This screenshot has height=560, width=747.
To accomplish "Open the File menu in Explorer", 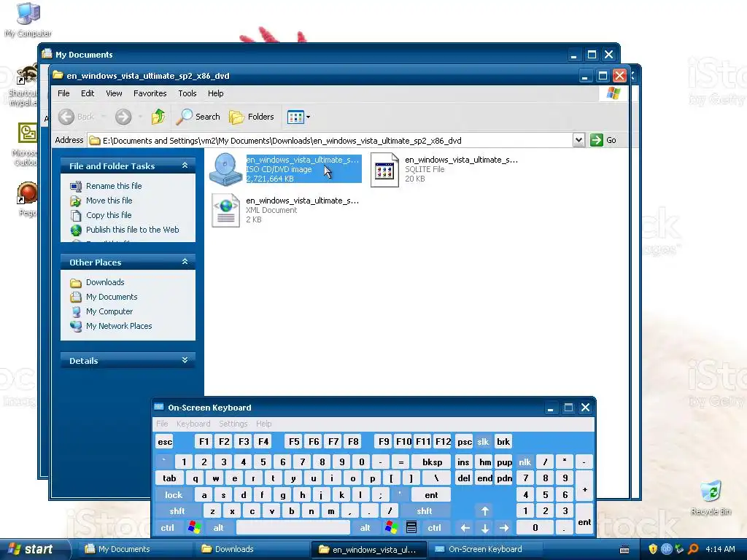I will pyautogui.click(x=63, y=93).
